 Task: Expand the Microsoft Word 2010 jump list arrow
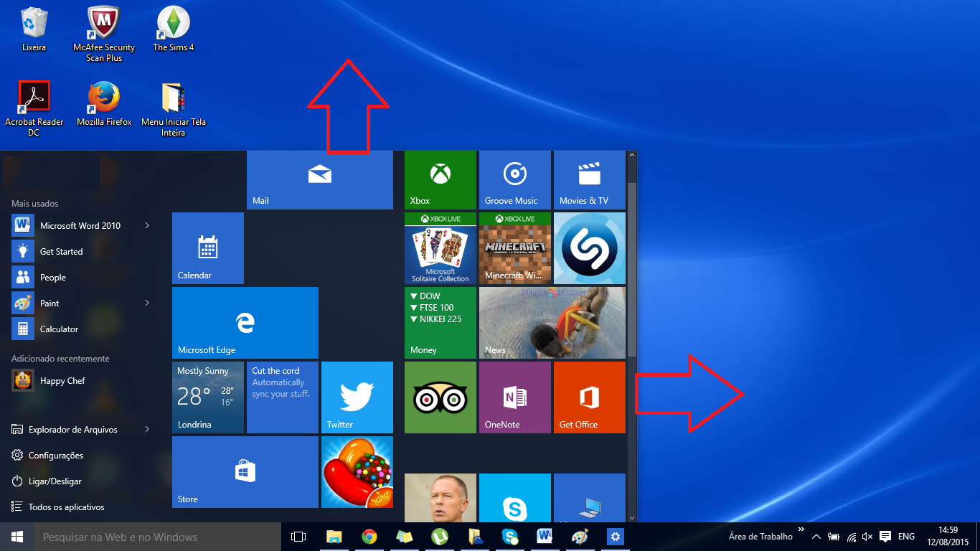pyautogui.click(x=147, y=225)
